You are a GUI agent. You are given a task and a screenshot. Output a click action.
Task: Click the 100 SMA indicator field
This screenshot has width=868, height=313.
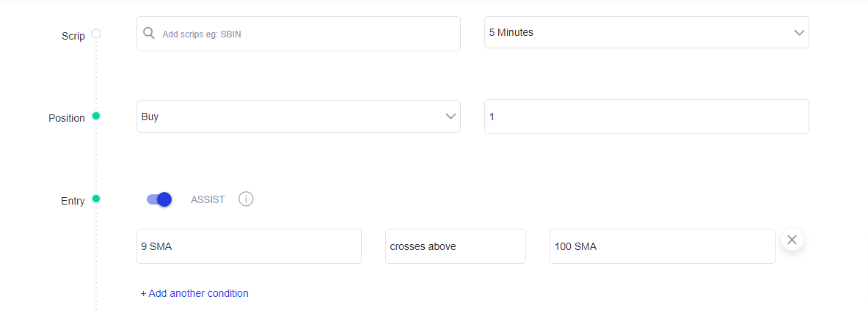click(662, 246)
